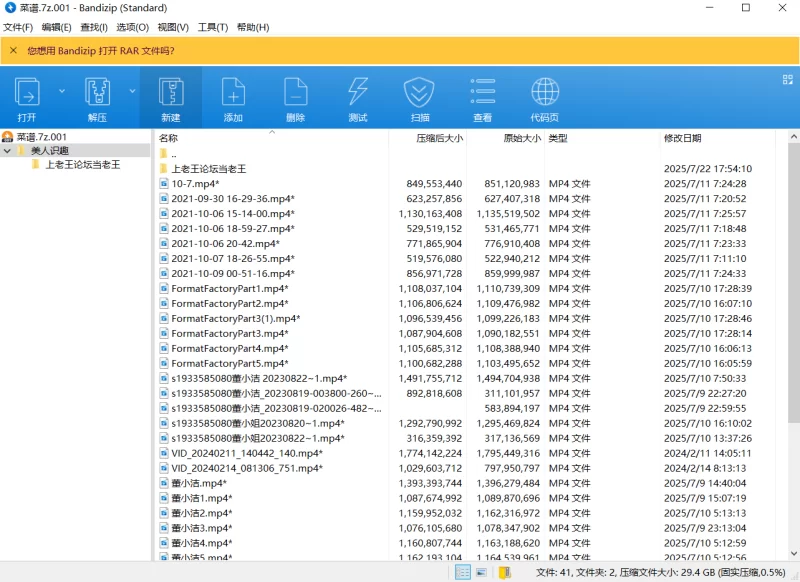
Task: Select the file 2021-10-06 20-42.mp4
Action: click(226, 244)
